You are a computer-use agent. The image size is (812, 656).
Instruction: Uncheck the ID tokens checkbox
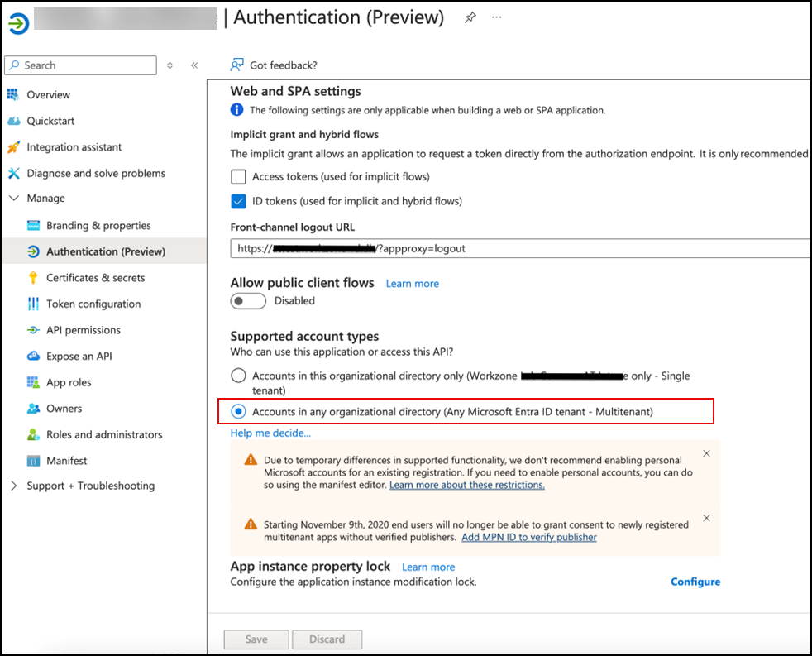tap(239, 201)
